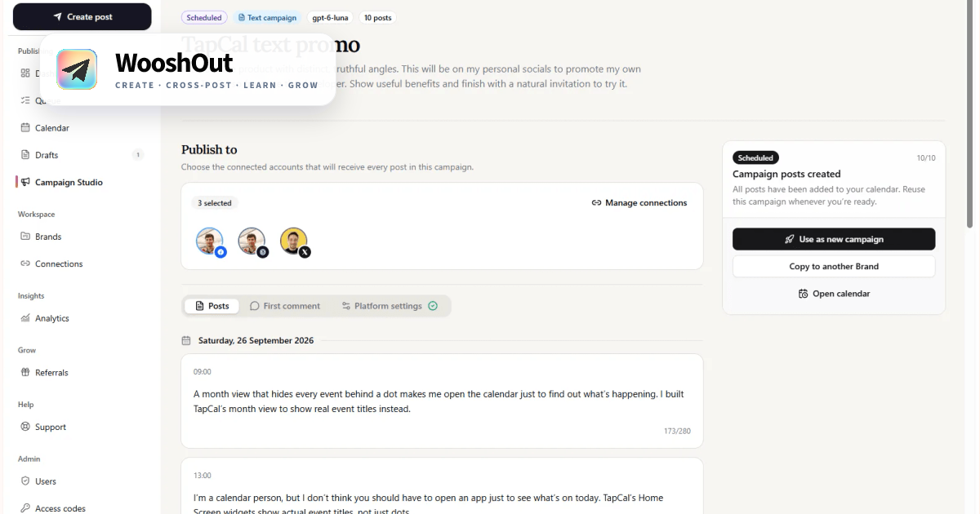980x514 pixels.
Task: Switch to the First comment tab
Action: tap(285, 306)
